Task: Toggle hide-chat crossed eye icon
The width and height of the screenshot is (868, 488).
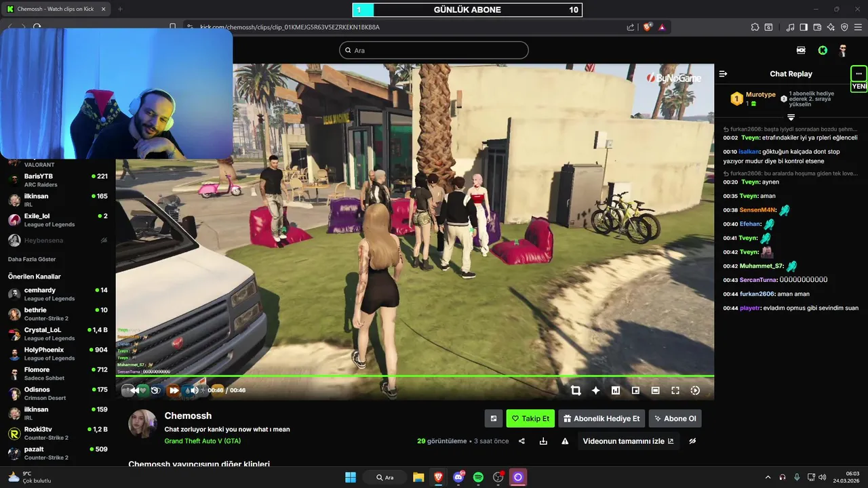Action: coord(692,441)
